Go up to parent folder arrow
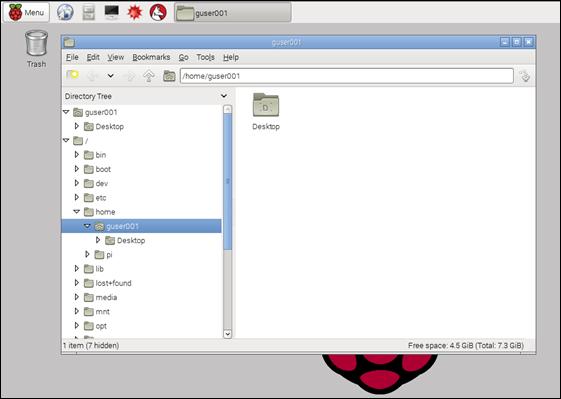 (149, 76)
